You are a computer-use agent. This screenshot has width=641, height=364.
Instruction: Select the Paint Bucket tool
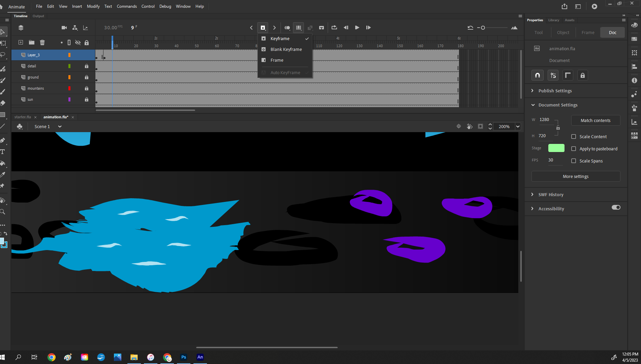4,163
